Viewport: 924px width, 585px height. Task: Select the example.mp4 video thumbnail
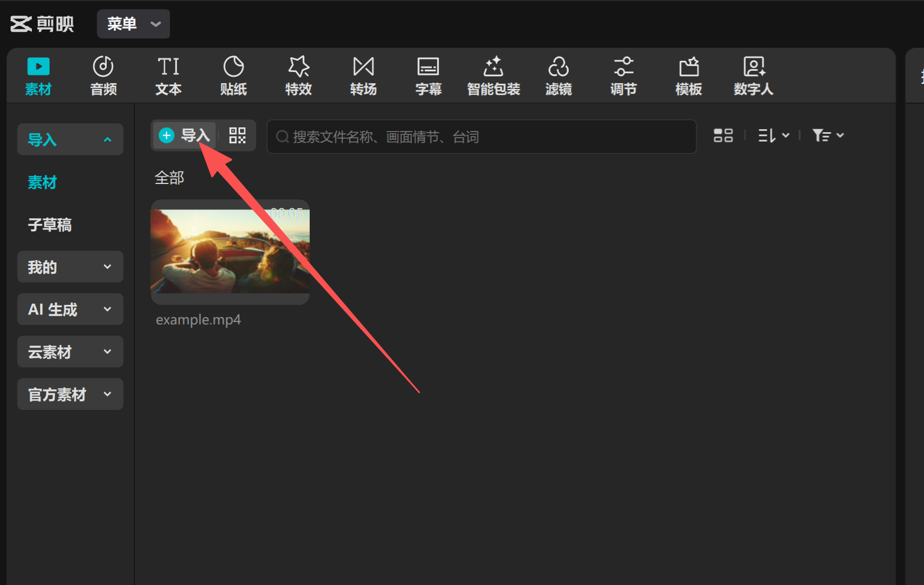pyautogui.click(x=230, y=252)
